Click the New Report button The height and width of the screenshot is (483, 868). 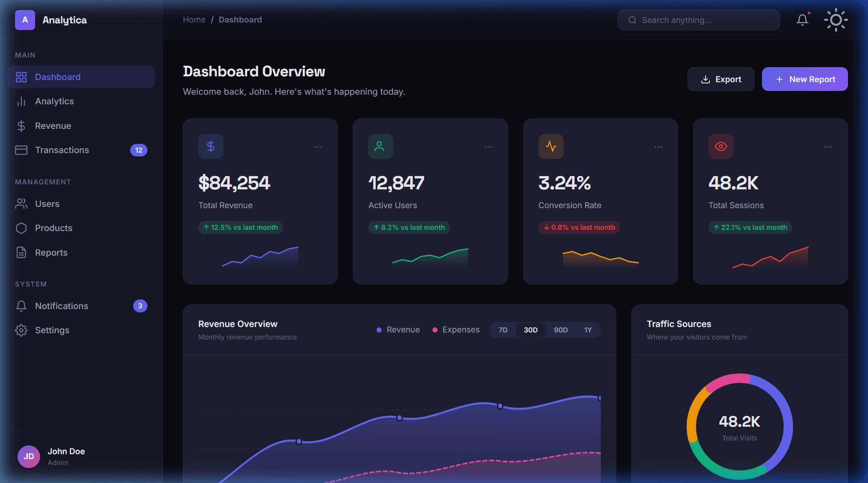805,79
